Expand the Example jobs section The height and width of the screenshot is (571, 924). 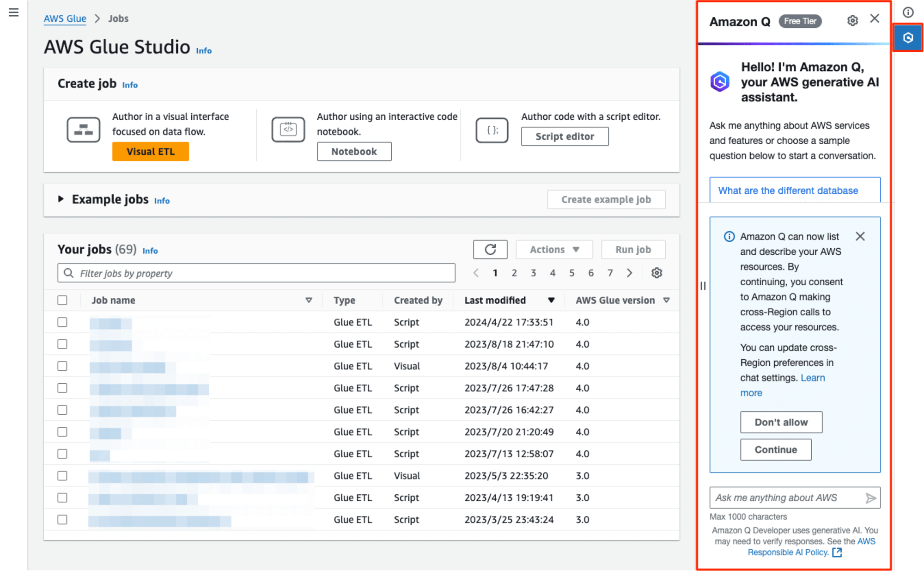tap(61, 199)
